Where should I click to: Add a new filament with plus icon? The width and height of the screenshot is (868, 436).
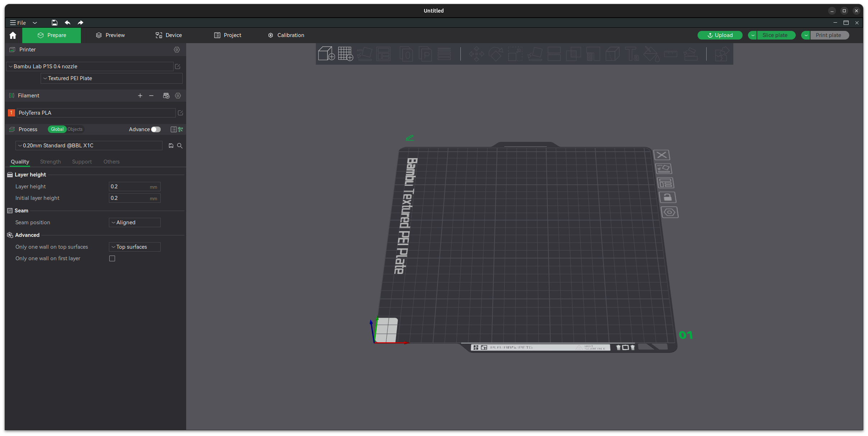[x=140, y=96]
